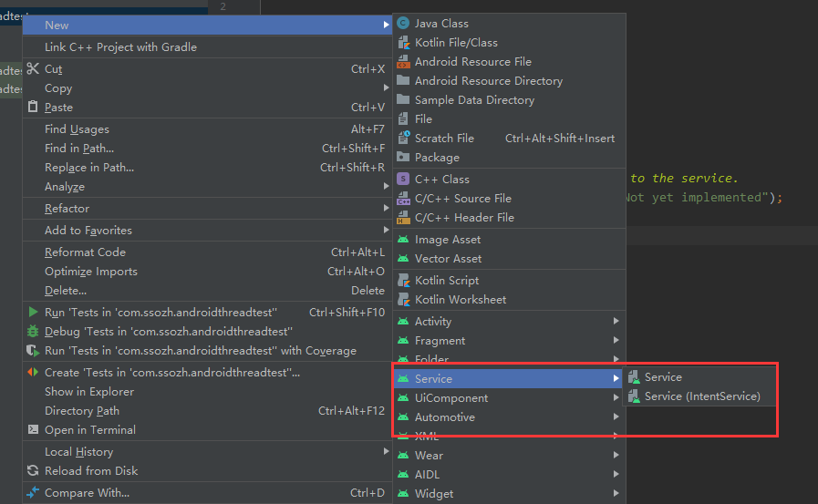Expand the AIDL submenu arrow
Viewport: 818px width, 504px height.
616,474
